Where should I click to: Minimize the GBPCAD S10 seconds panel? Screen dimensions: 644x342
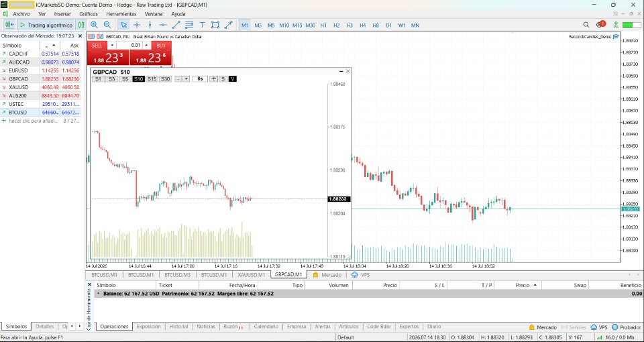[x=341, y=71]
